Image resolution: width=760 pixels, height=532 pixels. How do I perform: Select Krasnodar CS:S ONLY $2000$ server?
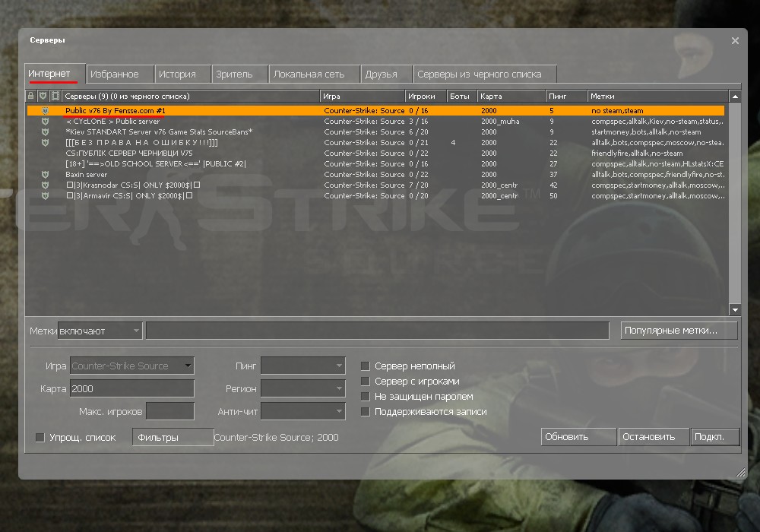tap(375, 185)
